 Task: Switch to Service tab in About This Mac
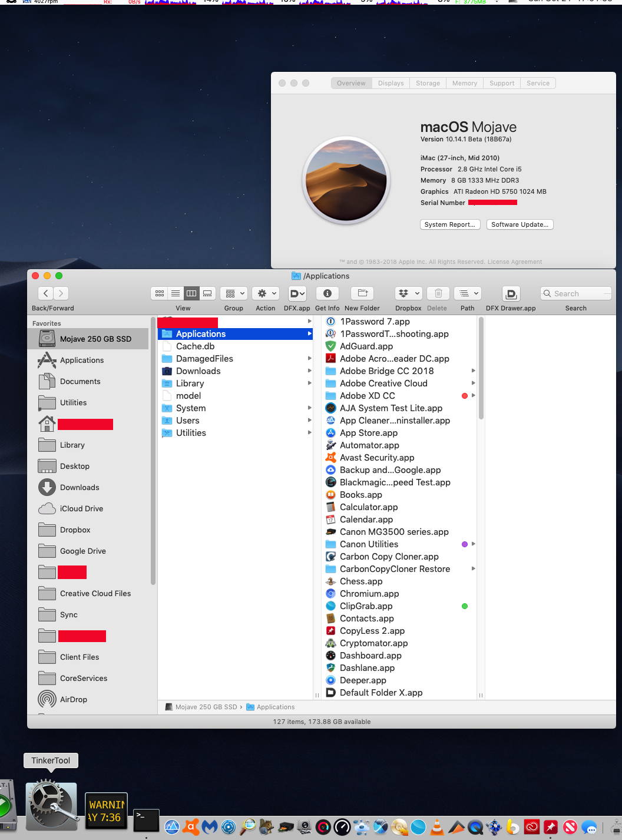click(x=538, y=83)
